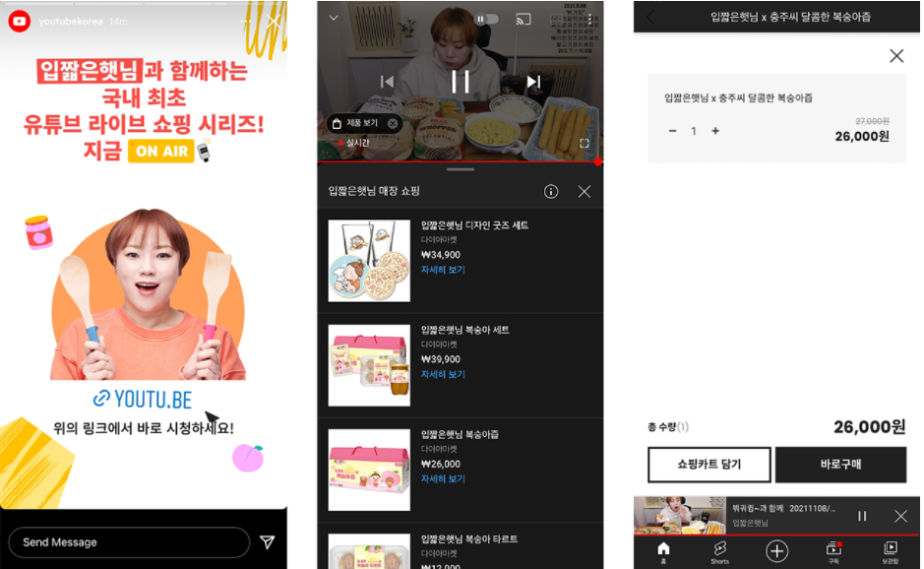Dismiss the 제품 보기 chip
The width and height of the screenshot is (924, 569).
(x=393, y=123)
